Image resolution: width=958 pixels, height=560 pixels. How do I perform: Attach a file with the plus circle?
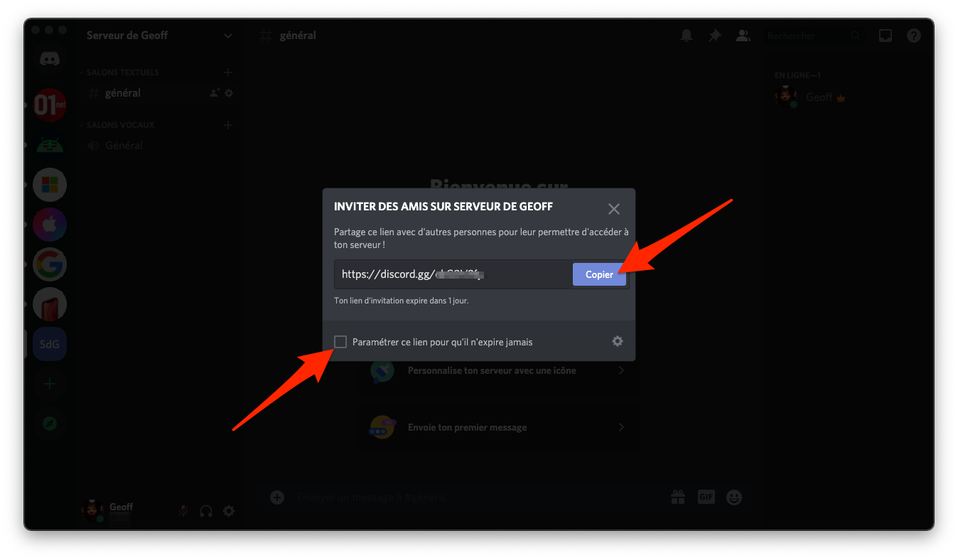click(x=277, y=497)
